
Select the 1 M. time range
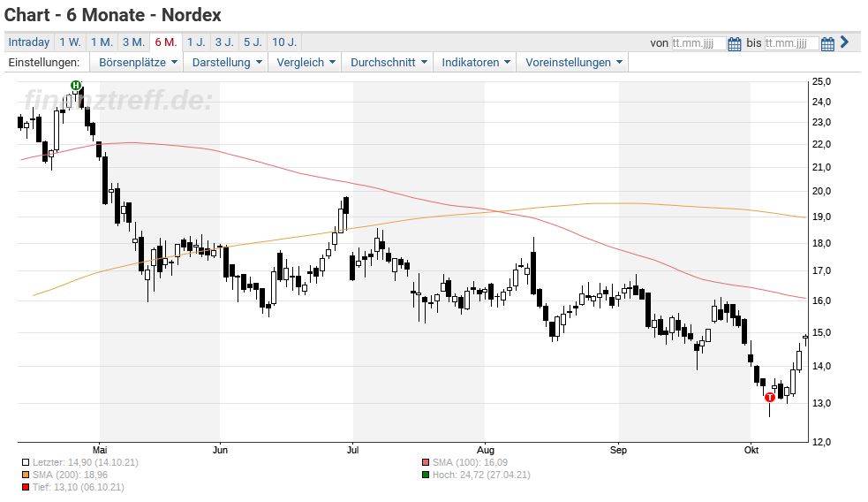(x=102, y=42)
